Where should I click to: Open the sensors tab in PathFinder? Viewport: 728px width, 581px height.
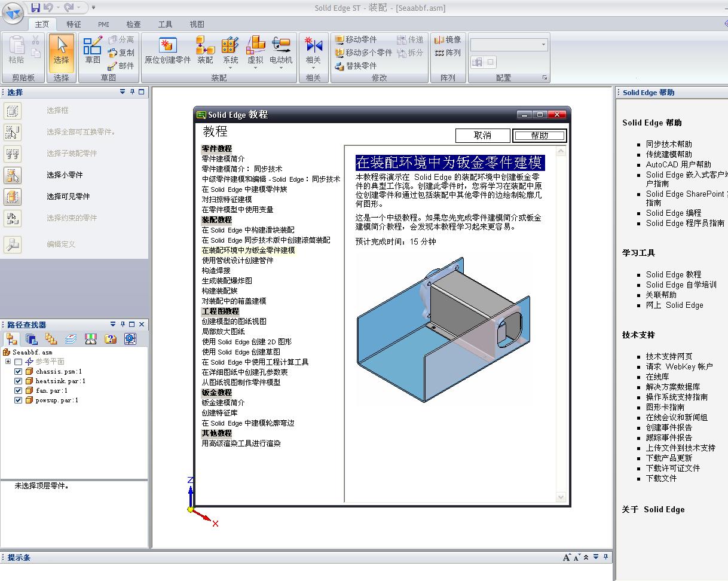pyautogui.click(x=91, y=339)
